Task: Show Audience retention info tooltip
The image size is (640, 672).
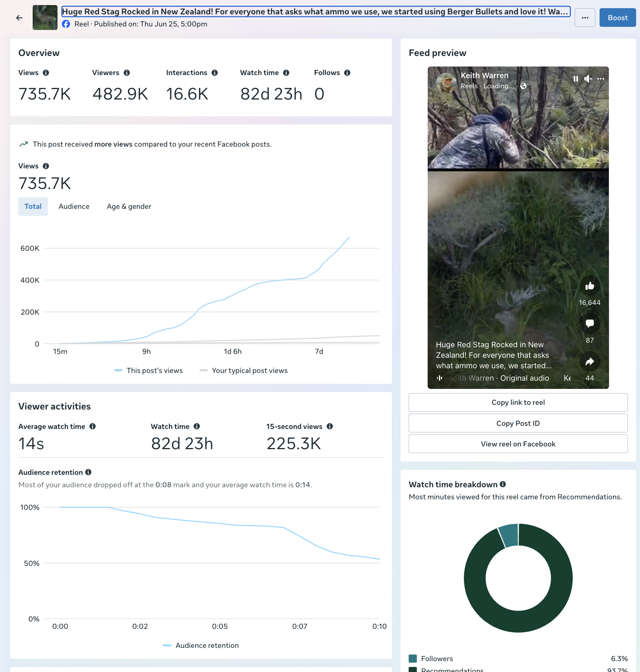Action: pyautogui.click(x=88, y=472)
